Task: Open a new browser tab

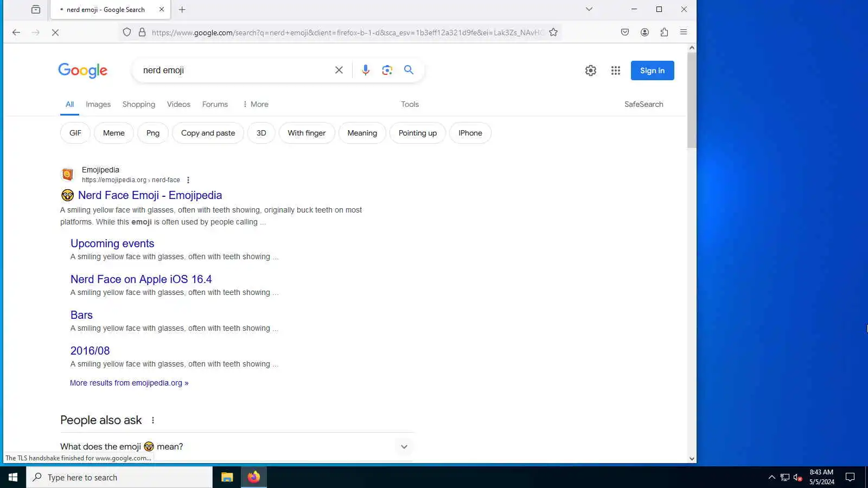Action: point(182,9)
